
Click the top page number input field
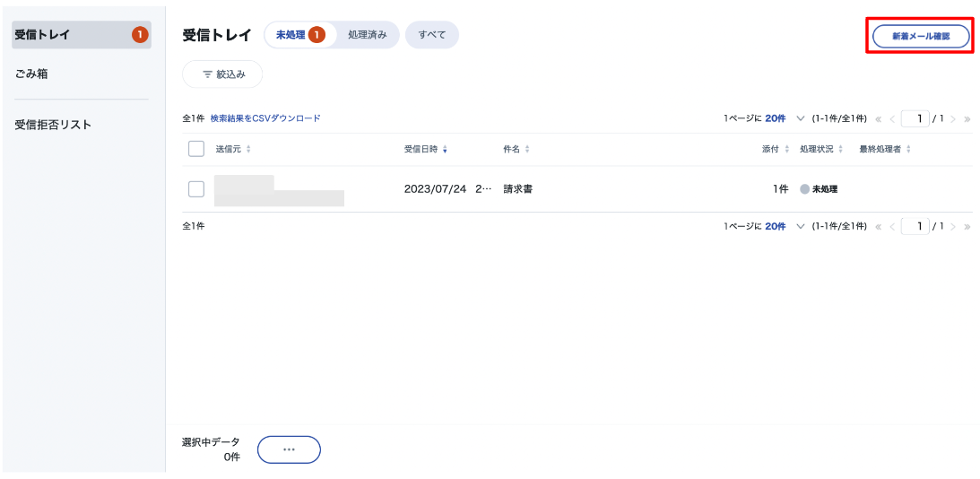915,118
